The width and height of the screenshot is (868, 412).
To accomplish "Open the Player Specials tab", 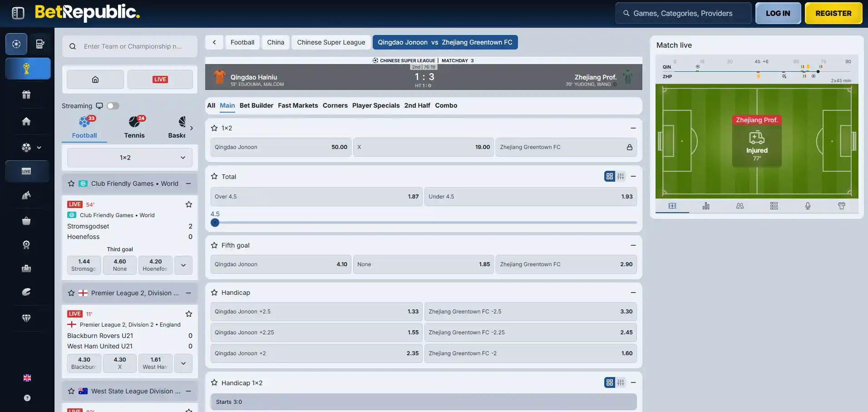I will (376, 105).
